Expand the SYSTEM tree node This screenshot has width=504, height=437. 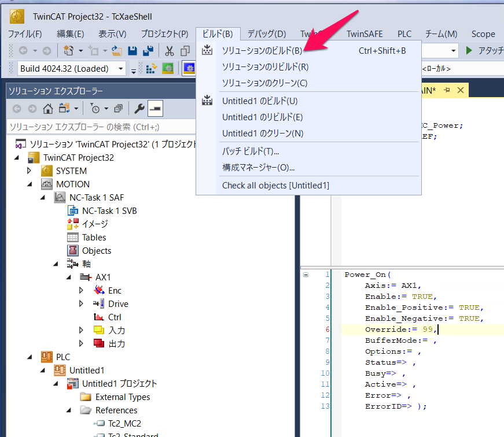coord(30,171)
